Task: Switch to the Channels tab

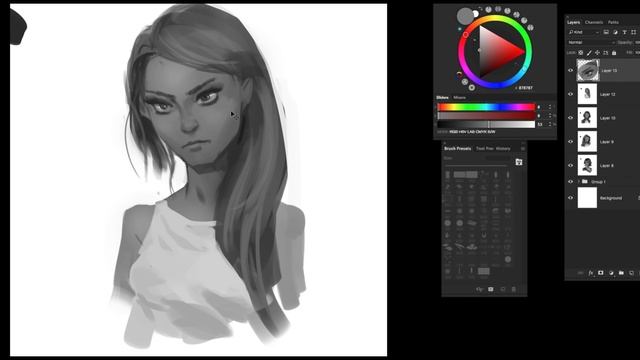Action: click(593, 22)
